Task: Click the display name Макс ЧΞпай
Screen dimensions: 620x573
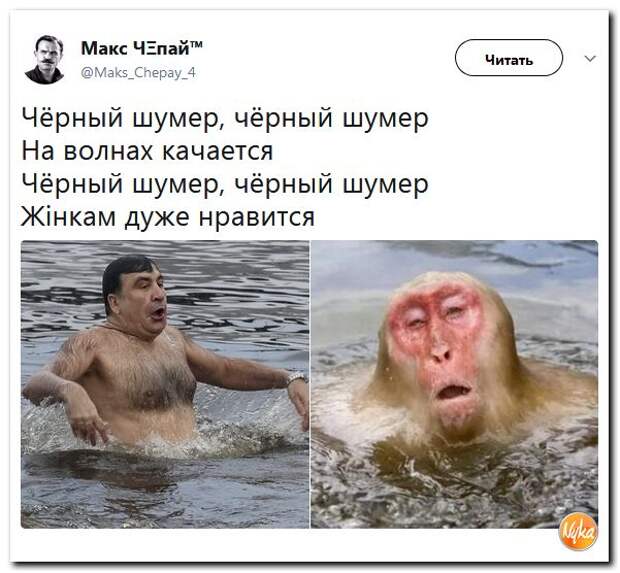Action: click(136, 48)
